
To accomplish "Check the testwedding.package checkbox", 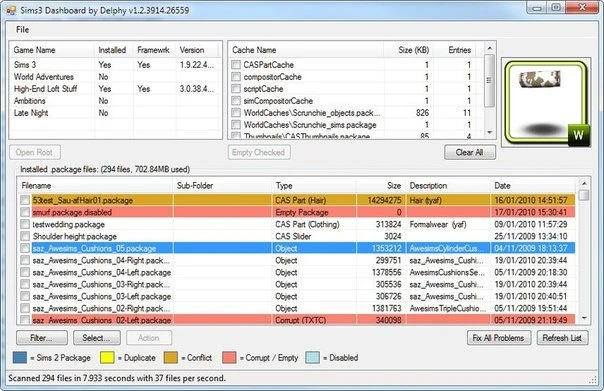I will coord(25,224).
